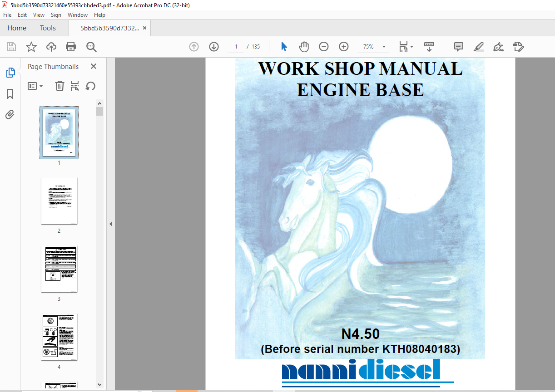Add a comment with speech bubble icon

(459, 47)
